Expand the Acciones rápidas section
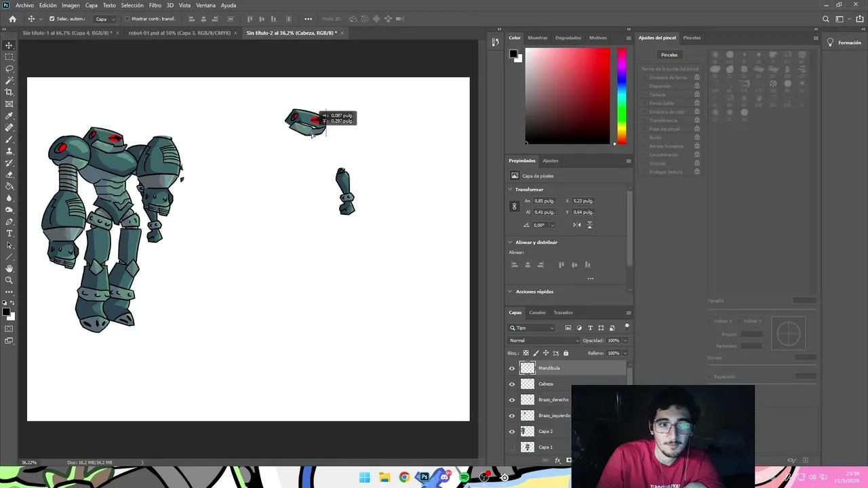This screenshot has height=488, width=868. [511, 291]
